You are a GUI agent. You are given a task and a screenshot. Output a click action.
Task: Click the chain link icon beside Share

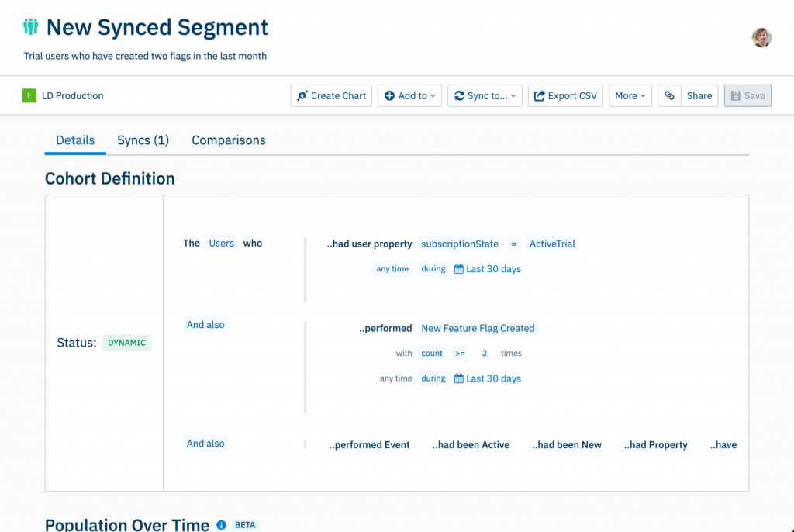pyautogui.click(x=669, y=95)
